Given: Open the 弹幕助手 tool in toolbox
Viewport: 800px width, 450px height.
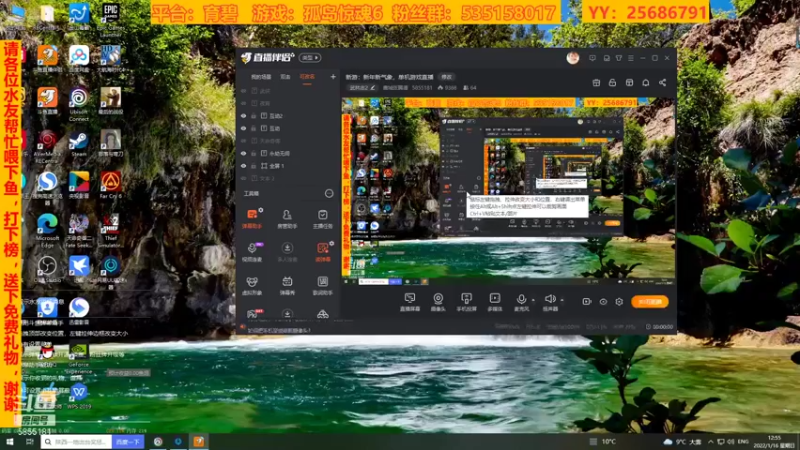Looking at the screenshot, I should 252,218.
